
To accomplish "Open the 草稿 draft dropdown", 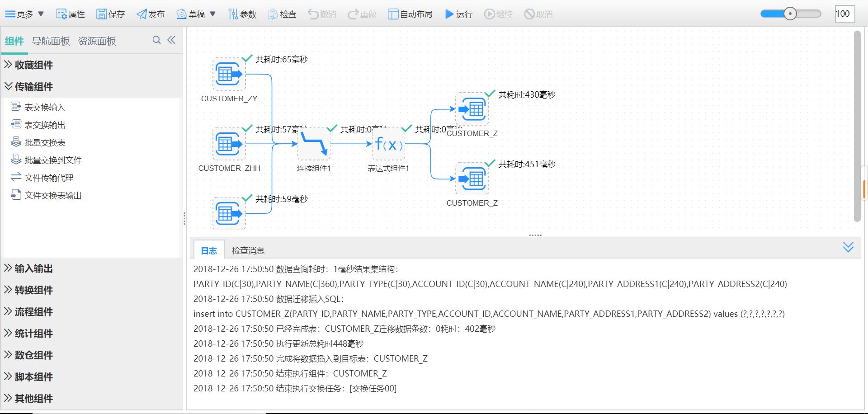I will point(196,14).
